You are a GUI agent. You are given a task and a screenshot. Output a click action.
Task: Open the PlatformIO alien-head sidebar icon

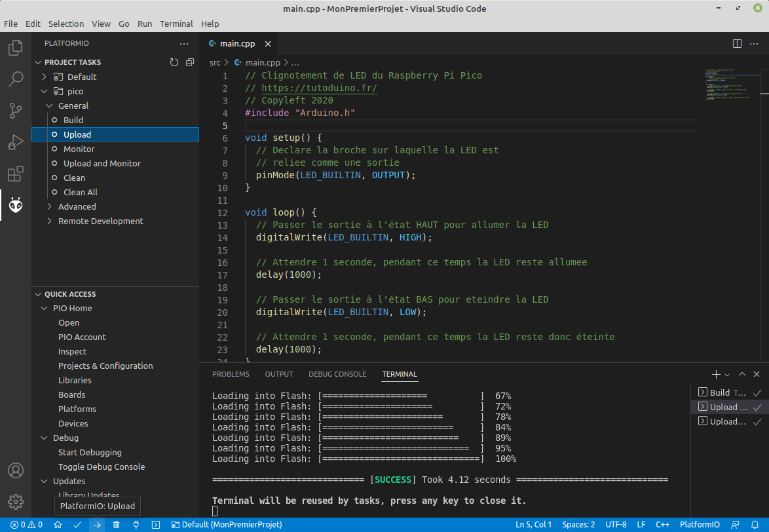click(x=16, y=206)
